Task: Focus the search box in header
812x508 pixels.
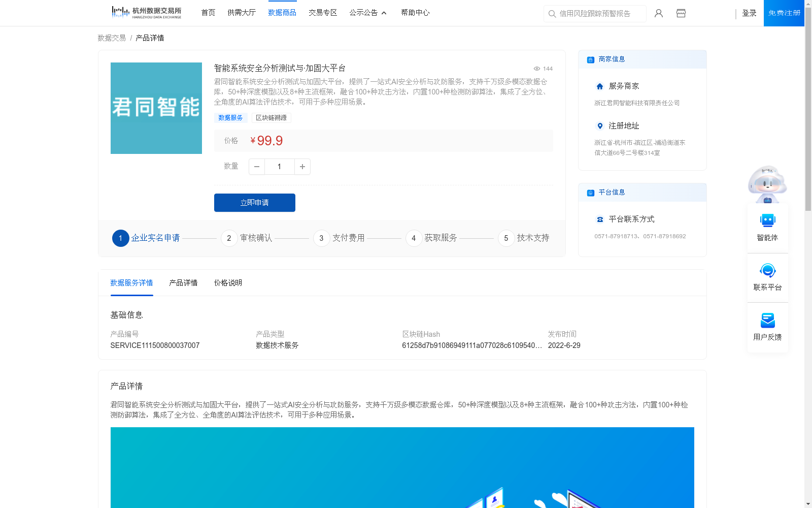Action: click(595, 14)
